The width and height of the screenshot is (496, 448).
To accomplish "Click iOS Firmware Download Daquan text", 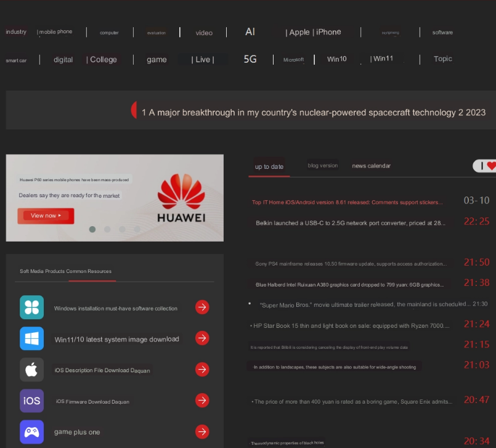I will click(x=92, y=402).
